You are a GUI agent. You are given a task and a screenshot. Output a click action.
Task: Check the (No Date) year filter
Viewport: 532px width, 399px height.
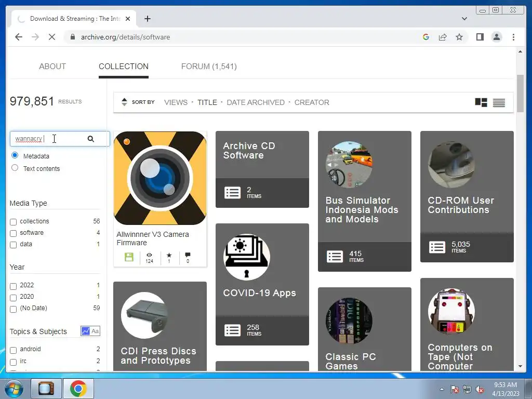(x=13, y=310)
